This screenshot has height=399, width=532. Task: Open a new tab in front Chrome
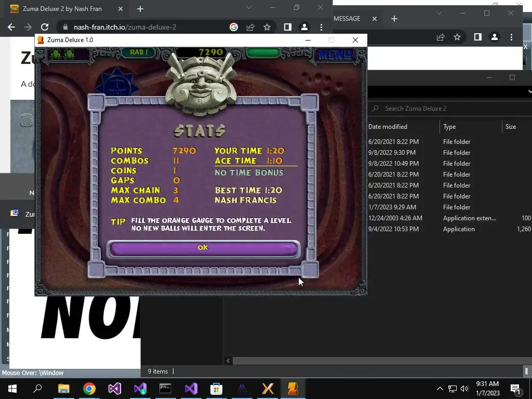tap(140, 9)
